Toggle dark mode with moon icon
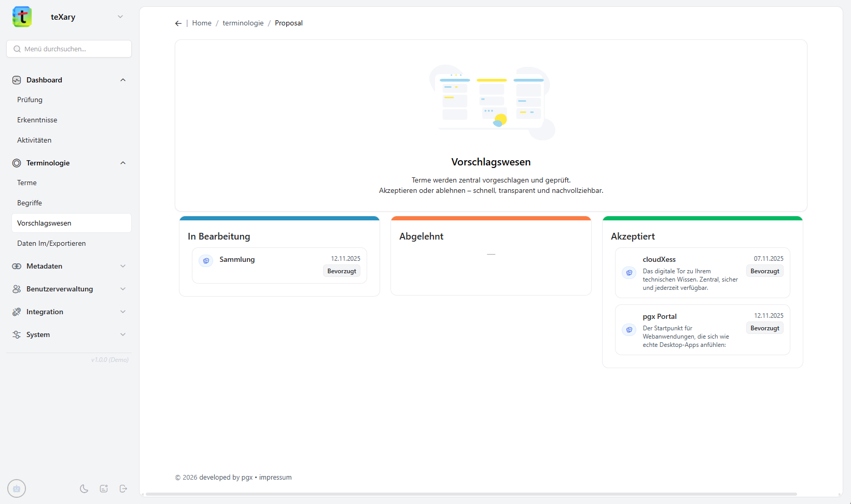 [x=84, y=488]
